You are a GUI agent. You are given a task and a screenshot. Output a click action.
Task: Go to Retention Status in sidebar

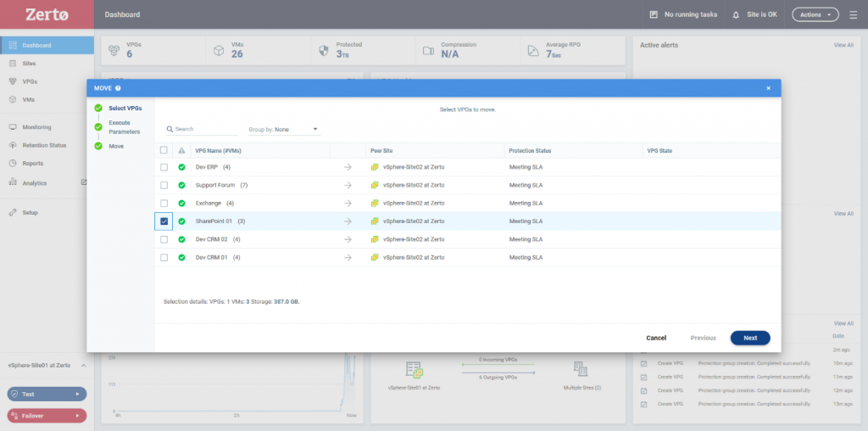[x=43, y=145]
